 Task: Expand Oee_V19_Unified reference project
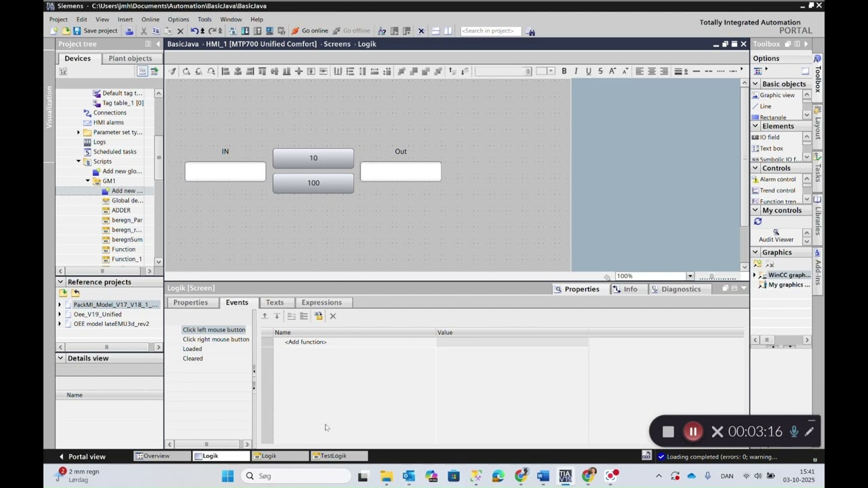pos(60,314)
